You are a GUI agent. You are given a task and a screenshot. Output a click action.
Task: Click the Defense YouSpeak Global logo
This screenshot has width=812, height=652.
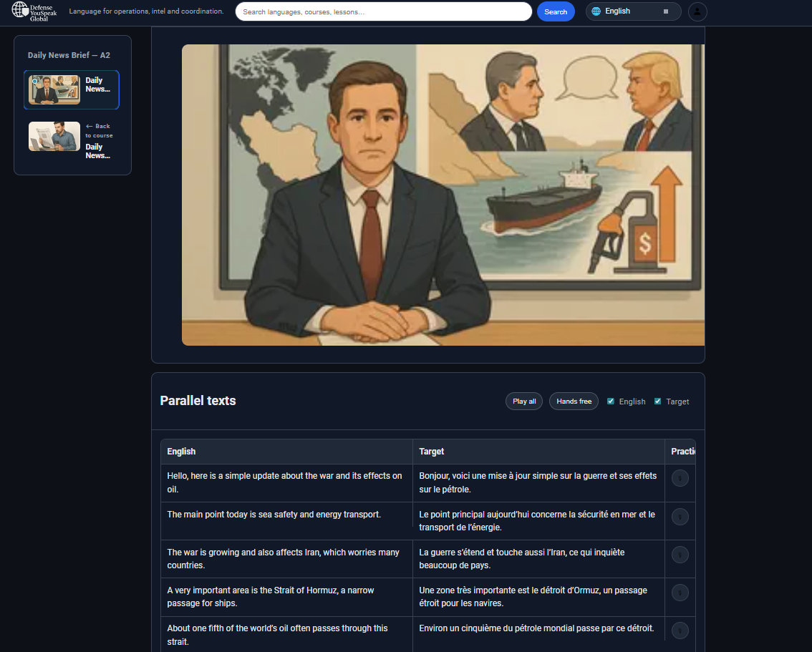pyautogui.click(x=33, y=11)
